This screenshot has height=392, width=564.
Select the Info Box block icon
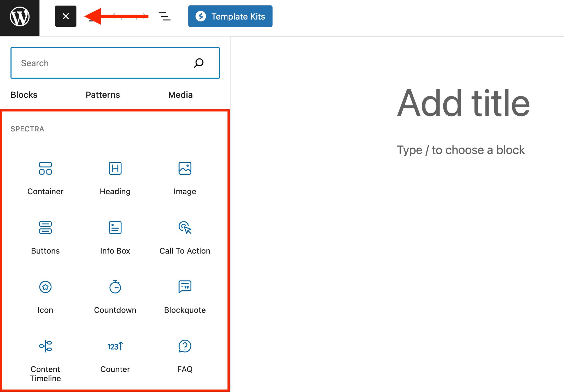(115, 227)
